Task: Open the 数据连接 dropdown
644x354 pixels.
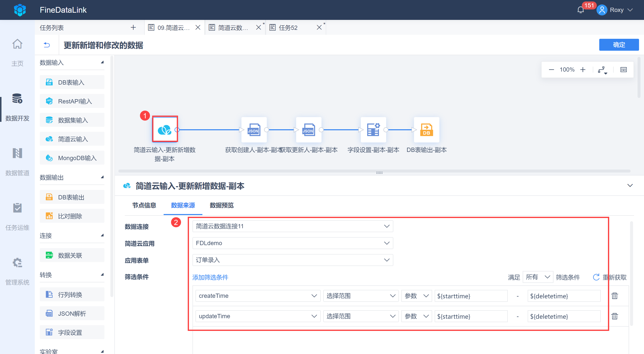Action: 292,226
